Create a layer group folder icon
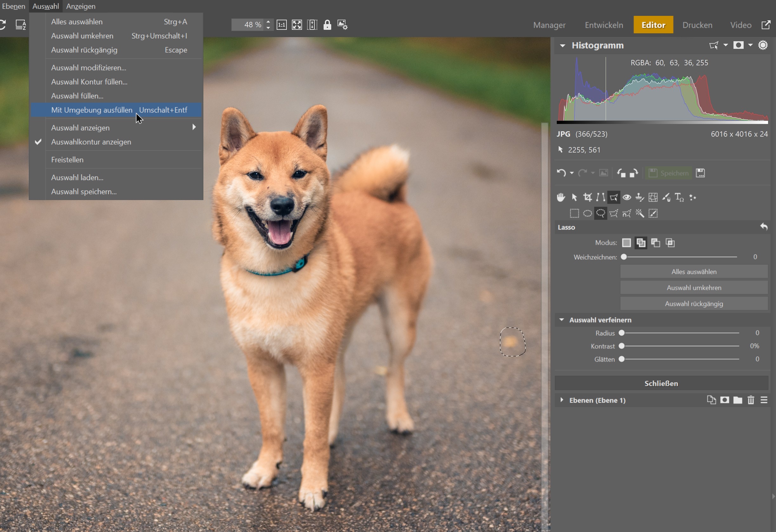Screen dimensions: 776x532 click(x=738, y=400)
